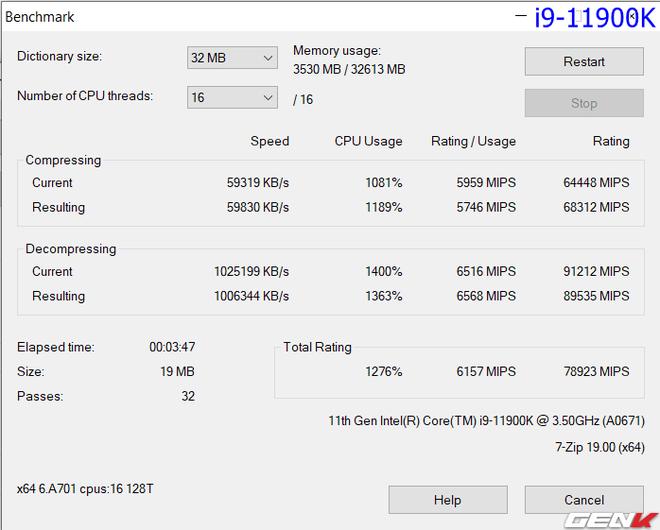Cancel the benchmark dialog
Viewport: 660px width, 530px height.
tap(584, 500)
